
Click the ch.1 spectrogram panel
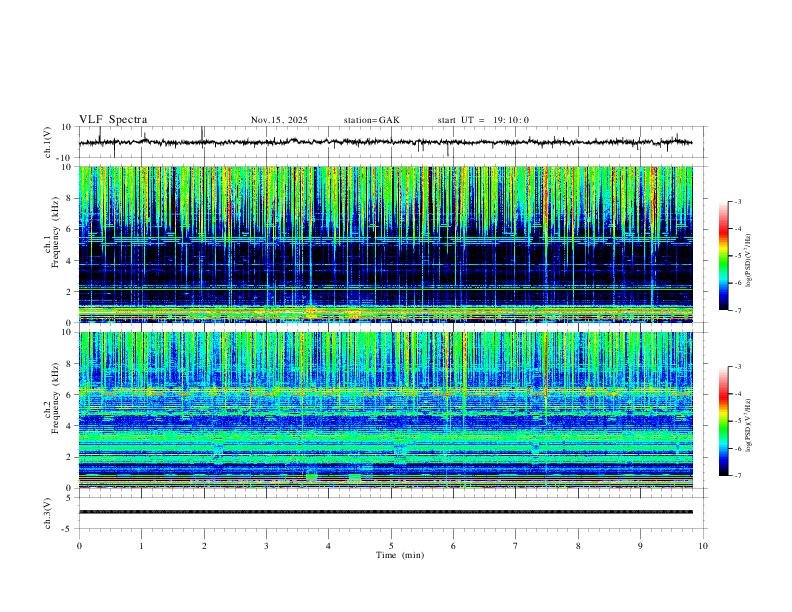tap(385, 244)
